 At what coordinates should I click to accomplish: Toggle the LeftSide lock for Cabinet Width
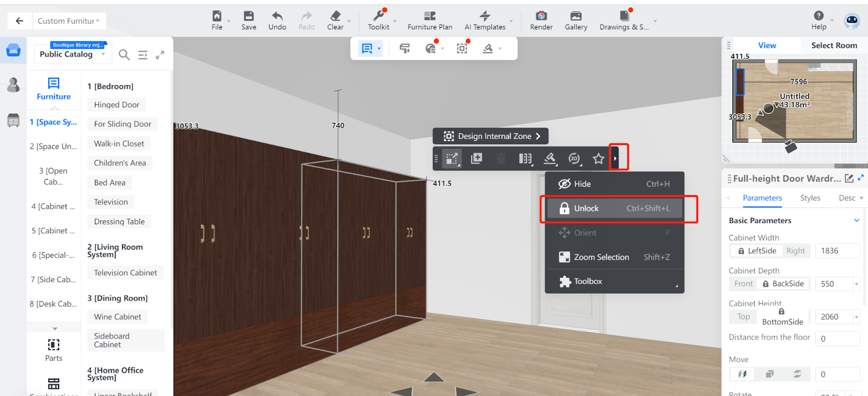pyautogui.click(x=756, y=251)
